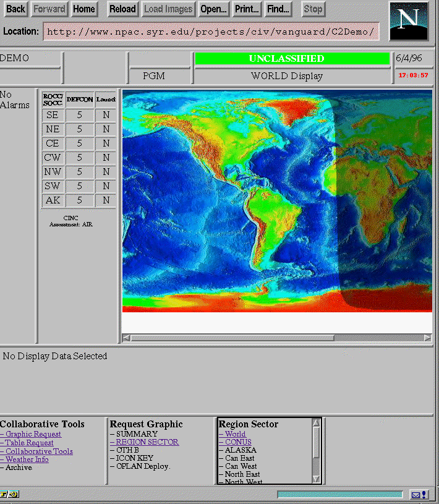Click the world map image
Viewport: 439px width, 504px height.
coord(276,200)
